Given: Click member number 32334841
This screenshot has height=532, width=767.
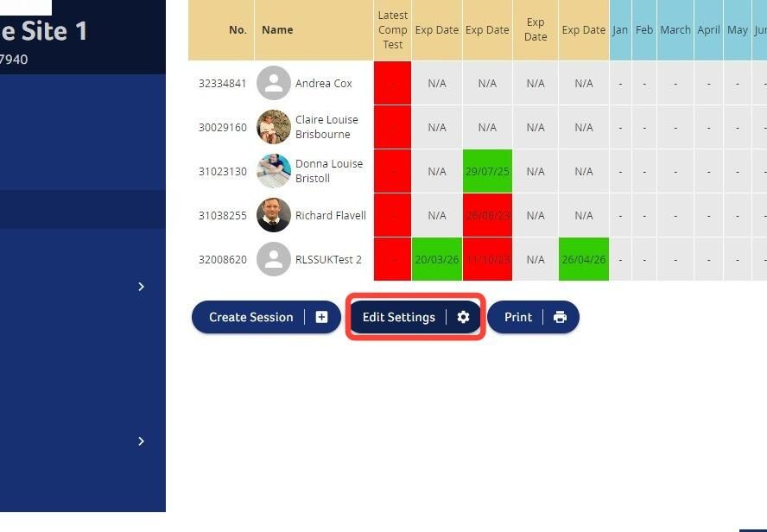Looking at the screenshot, I should tap(223, 84).
